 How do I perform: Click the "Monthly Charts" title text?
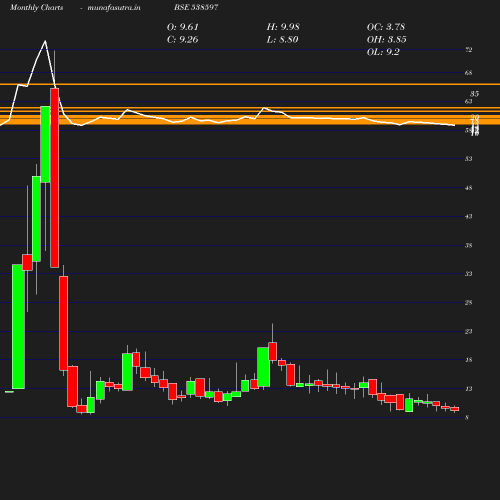click(36, 8)
